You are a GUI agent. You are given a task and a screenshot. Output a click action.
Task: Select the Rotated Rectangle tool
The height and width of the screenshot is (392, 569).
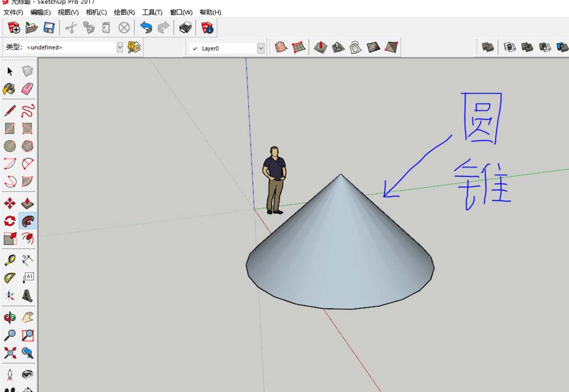(x=27, y=128)
